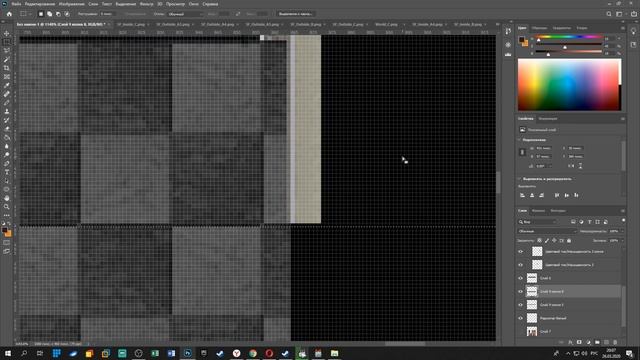The width and height of the screenshot is (640, 360).
Task: Choose 'Add to selection' mode in options bar
Action: click(x=49, y=14)
